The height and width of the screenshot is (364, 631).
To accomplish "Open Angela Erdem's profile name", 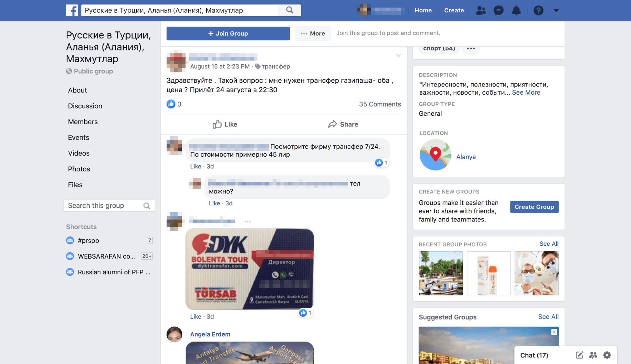I will [210, 334].
